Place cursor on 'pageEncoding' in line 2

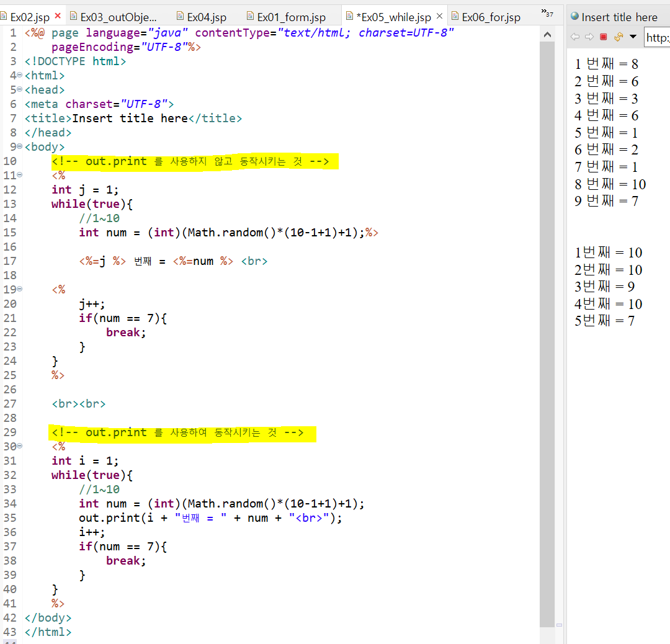92,47
